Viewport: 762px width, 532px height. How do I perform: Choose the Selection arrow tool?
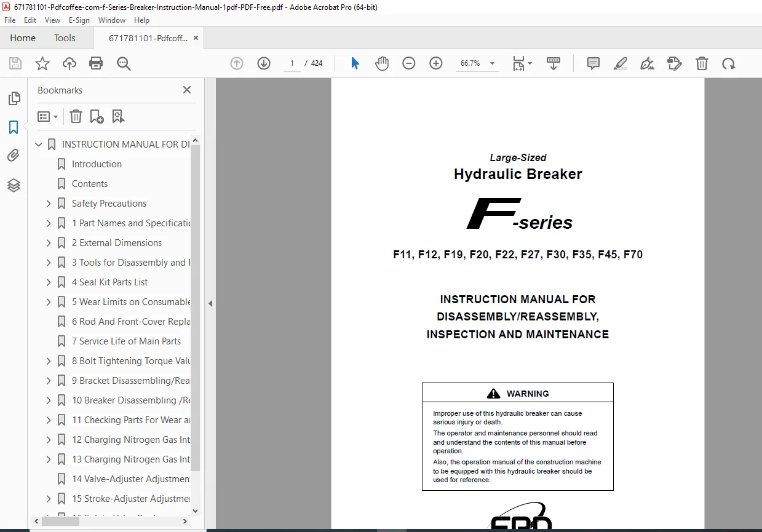pos(355,63)
